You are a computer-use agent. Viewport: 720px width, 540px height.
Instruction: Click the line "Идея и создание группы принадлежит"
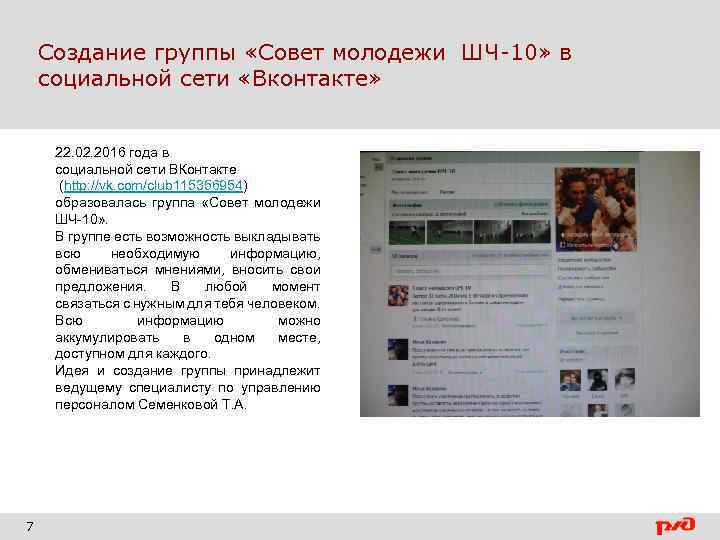tap(187, 371)
